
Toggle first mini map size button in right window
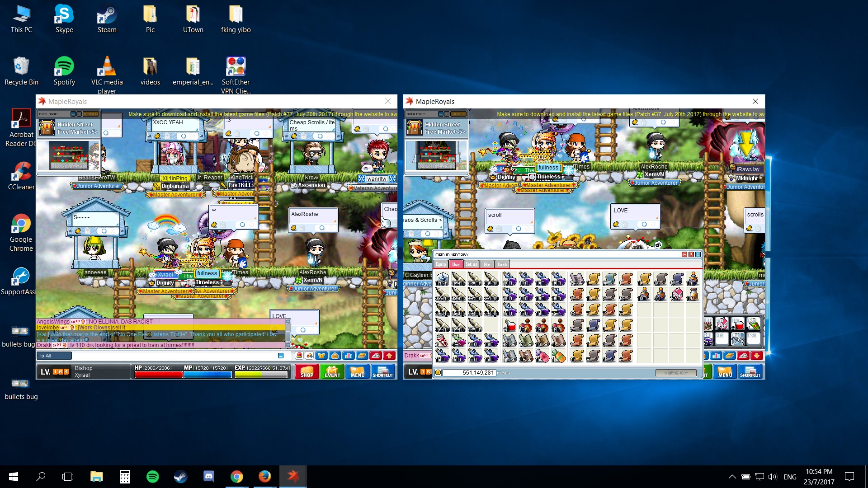[x=441, y=114]
